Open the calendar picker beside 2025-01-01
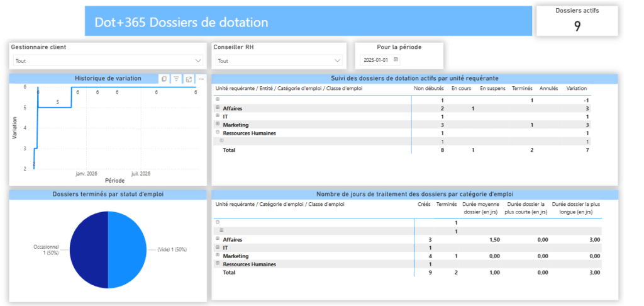Image resolution: width=644 pixels, height=306 pixels. 396,60
